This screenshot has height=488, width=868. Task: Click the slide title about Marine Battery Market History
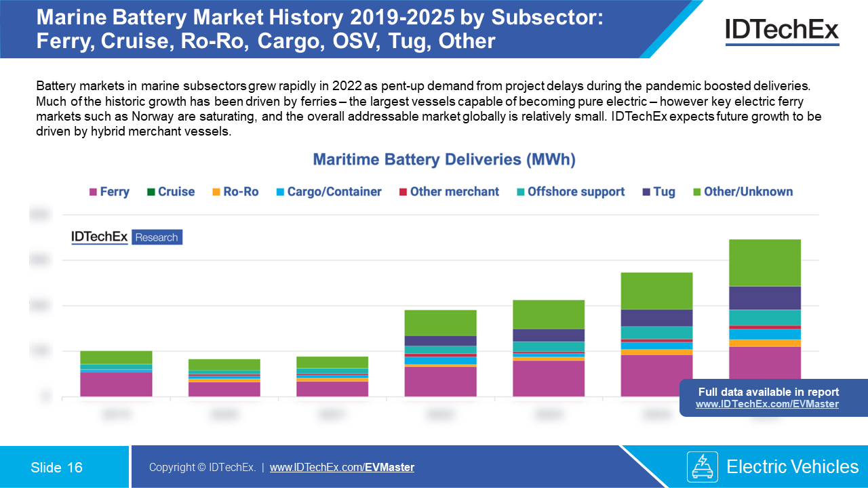click(319, 28)
